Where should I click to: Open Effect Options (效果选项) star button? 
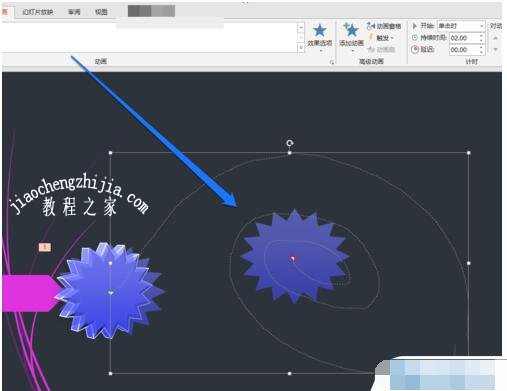point(319,37)
